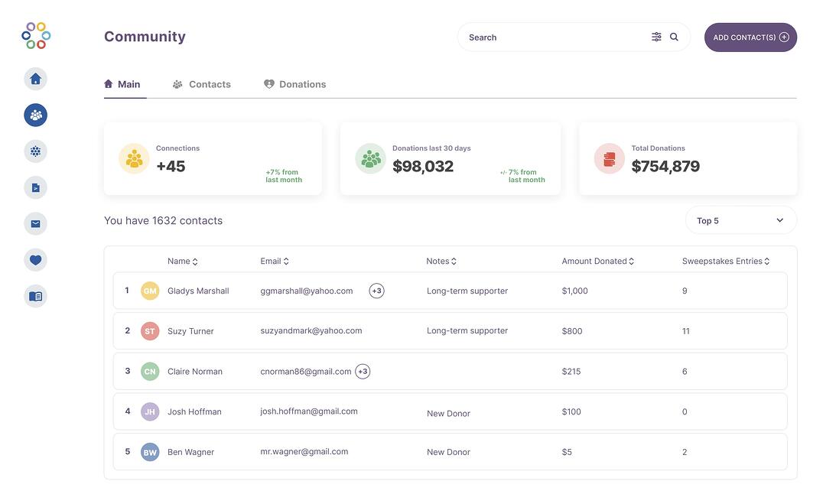
Task: Open the heart icon in sidebar
Action: (36, 260)
